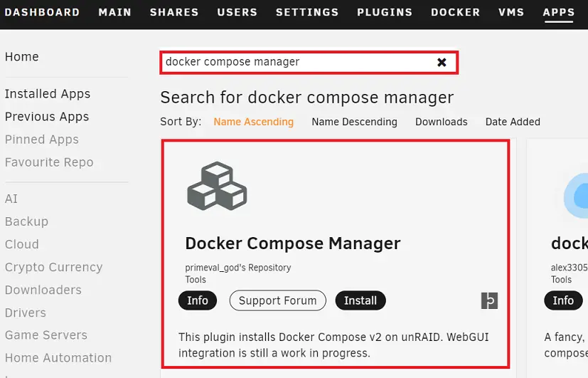Select the Drivers category
This screenshot has height=378, width=588.
pyautogui.click(x=26, y=313)
